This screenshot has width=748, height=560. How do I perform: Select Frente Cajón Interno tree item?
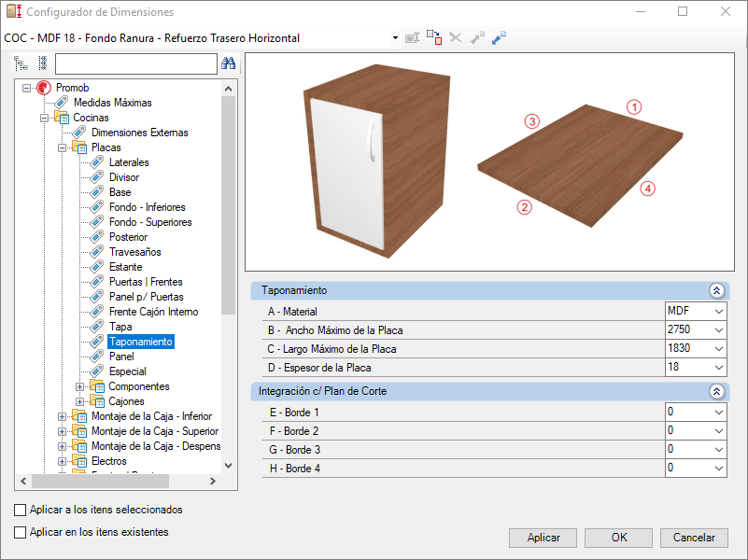[x=153, y=312]
